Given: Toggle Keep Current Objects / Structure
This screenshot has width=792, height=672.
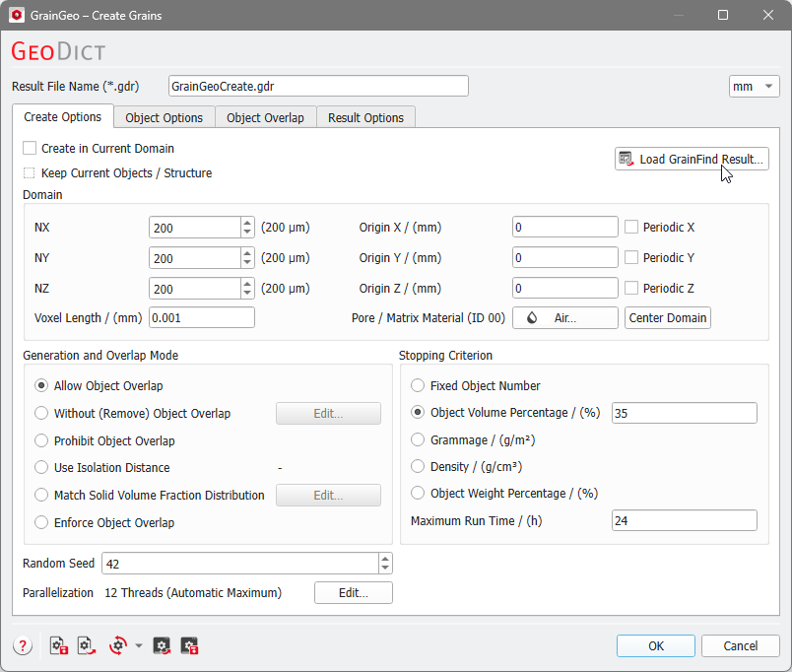Looking at the screenshot, I should click(30, 172).
